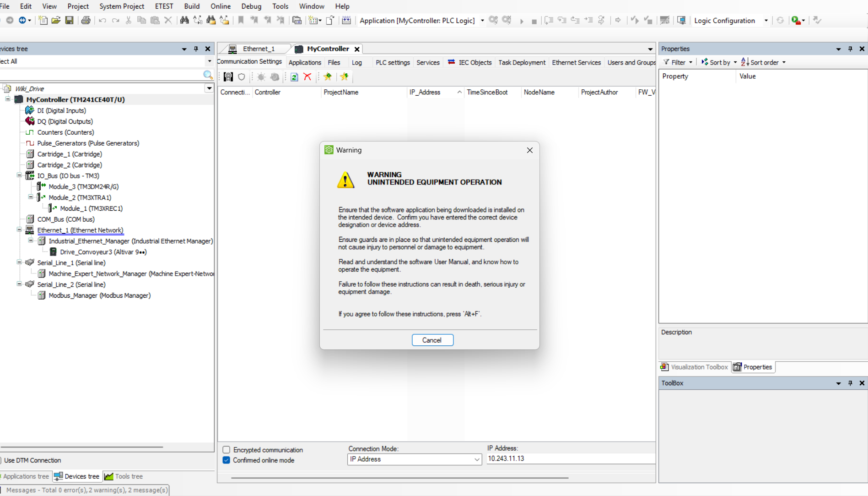This screenshot has width=868, height=496.
Task: Click the red X remove controller icon
Action: [x=307, y=77]
